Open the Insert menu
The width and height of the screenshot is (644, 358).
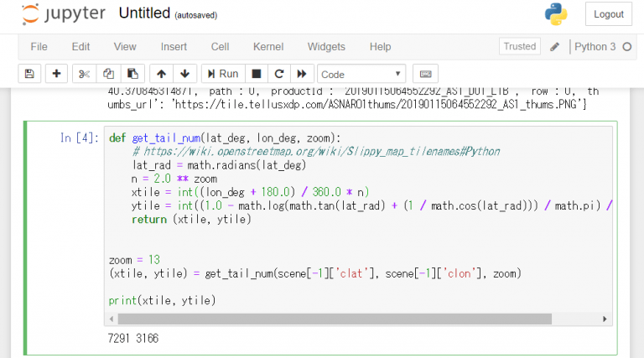pyautogui.click(x=174, y=47)
